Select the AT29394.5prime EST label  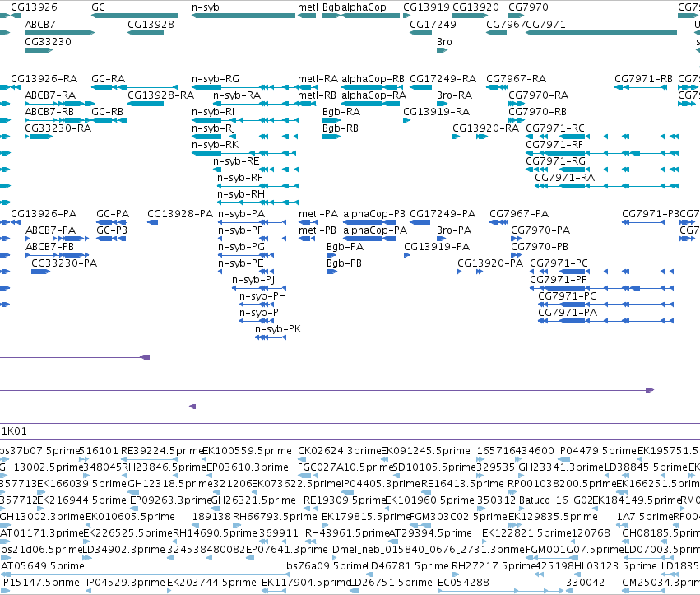pyautogui.click(x=430, y=533)
